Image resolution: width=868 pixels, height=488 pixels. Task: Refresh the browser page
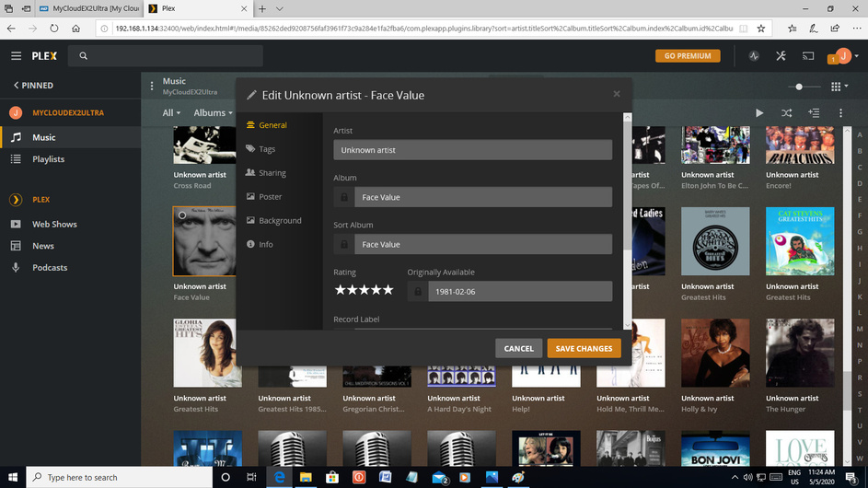pos(53,29)
